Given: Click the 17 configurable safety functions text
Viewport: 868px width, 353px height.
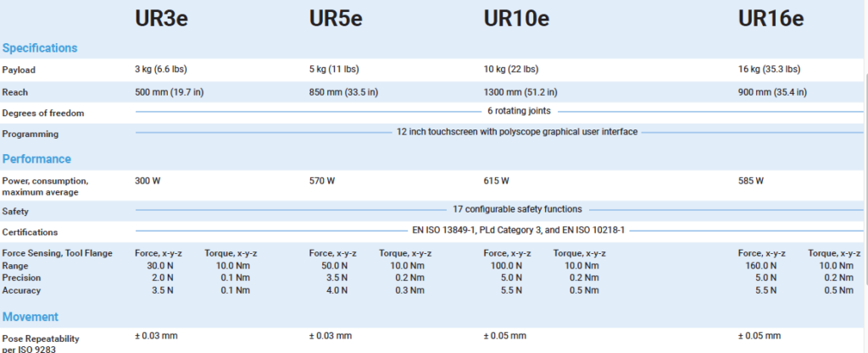Looking at the screenshot, I should 518,209.
